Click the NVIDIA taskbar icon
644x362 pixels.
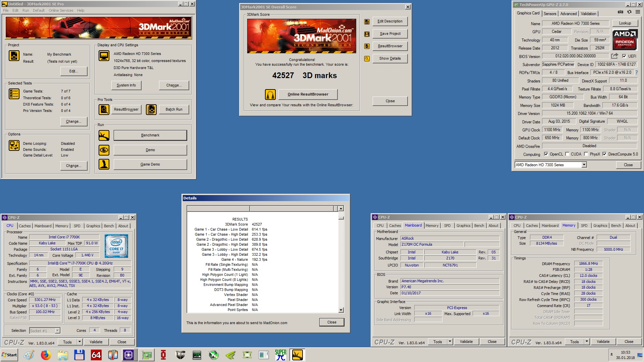click(x=230, y=355)
